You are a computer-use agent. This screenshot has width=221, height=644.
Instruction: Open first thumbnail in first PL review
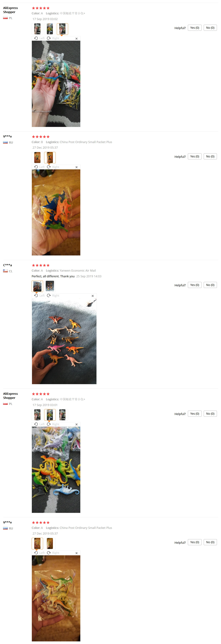coord(37,29)
